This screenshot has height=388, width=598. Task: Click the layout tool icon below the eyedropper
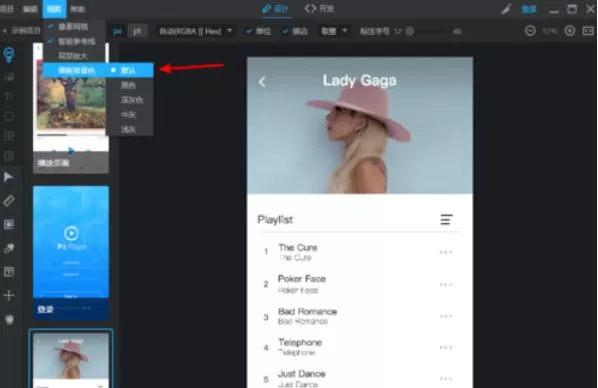pos(9,272)
